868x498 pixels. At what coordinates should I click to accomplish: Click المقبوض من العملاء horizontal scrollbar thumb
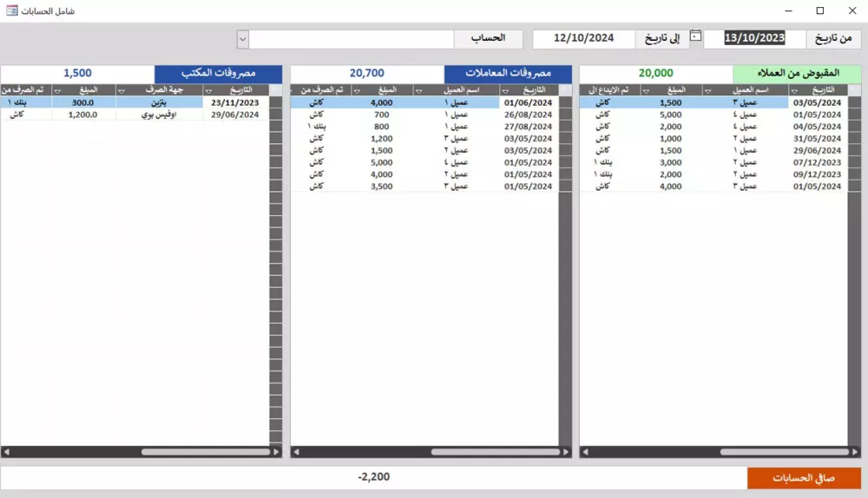tap(785, 452)
